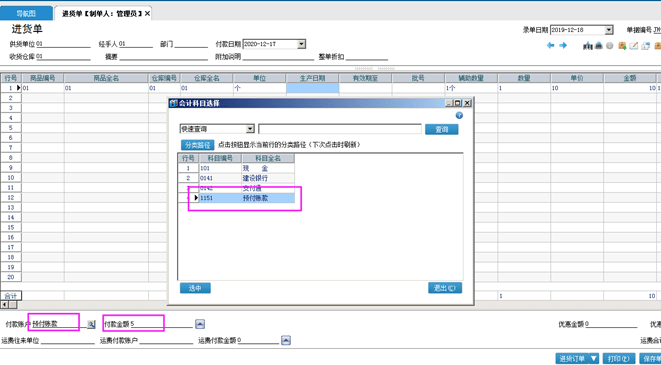
Task: Click up-arrow icon beside 运费付款金额
Action: click(x=286, y=341)
